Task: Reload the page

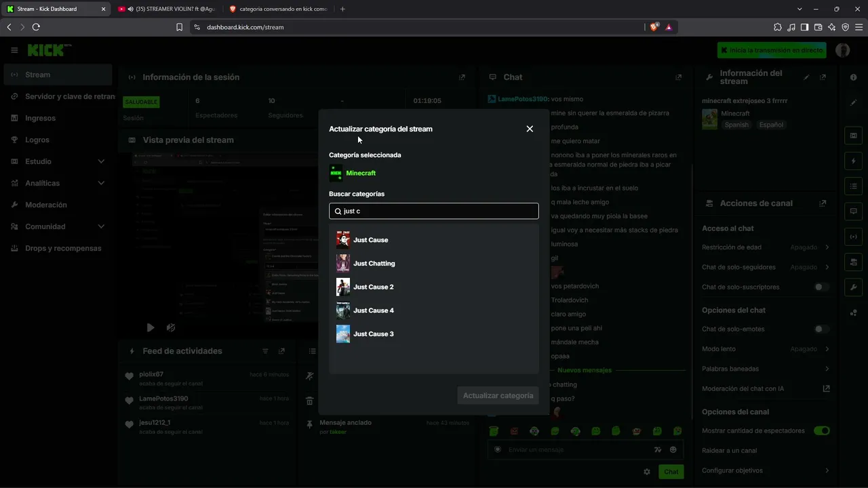Action: (x=36, y=27)
